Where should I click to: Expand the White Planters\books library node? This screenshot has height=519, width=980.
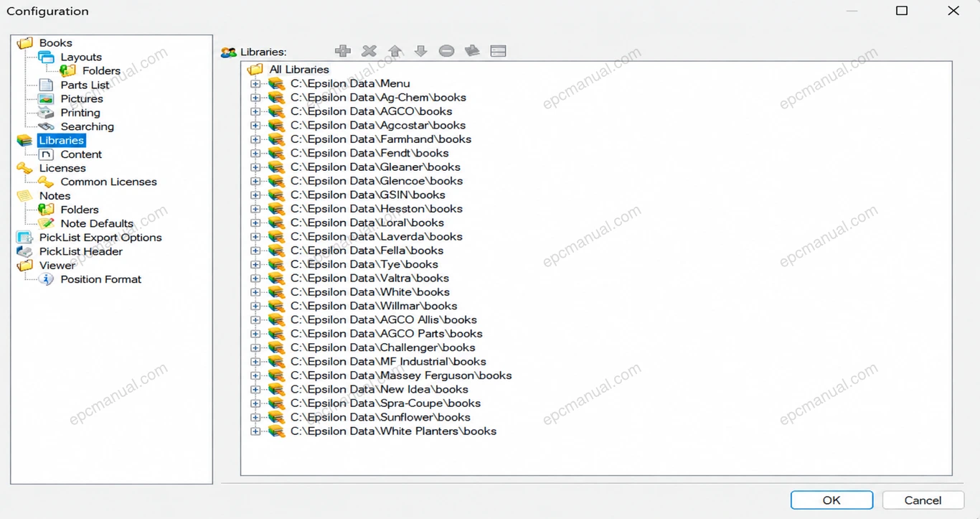[x=255, y=431]
